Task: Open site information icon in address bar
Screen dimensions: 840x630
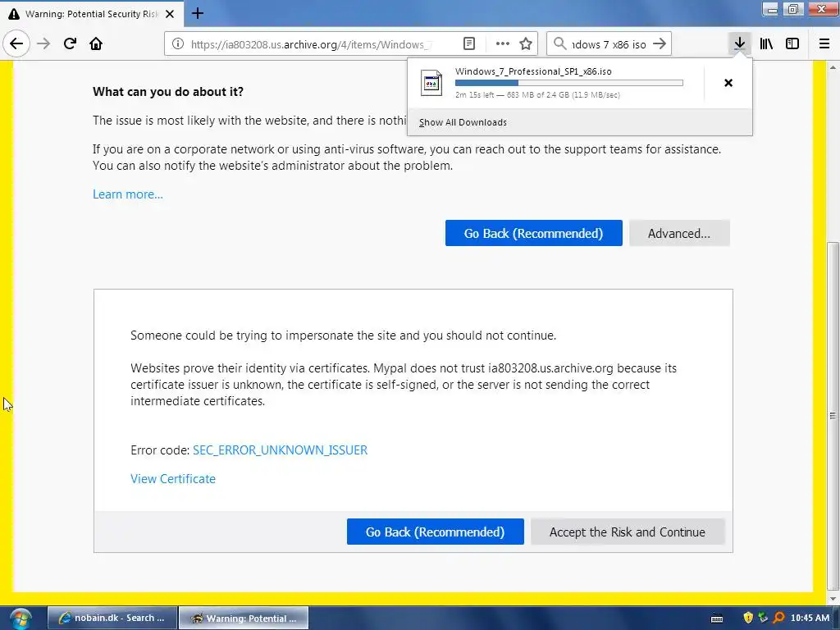Action: pyautogui.click(x=178, y=44)
